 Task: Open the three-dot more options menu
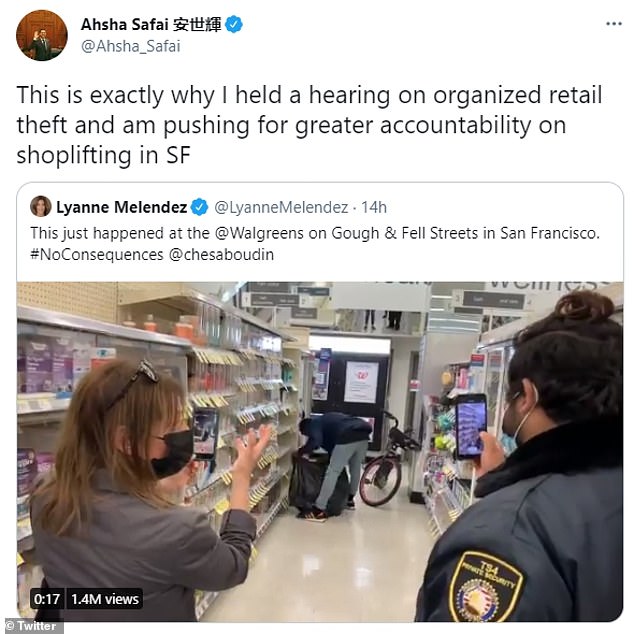613,24
